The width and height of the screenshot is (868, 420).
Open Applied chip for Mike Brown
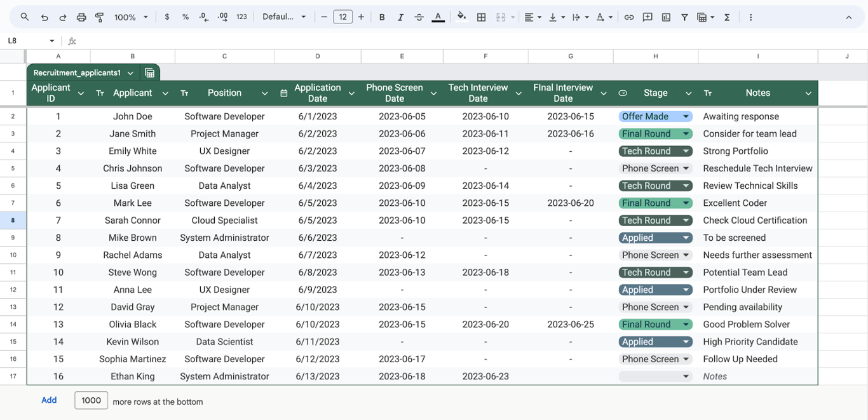[x=655, y=238]
